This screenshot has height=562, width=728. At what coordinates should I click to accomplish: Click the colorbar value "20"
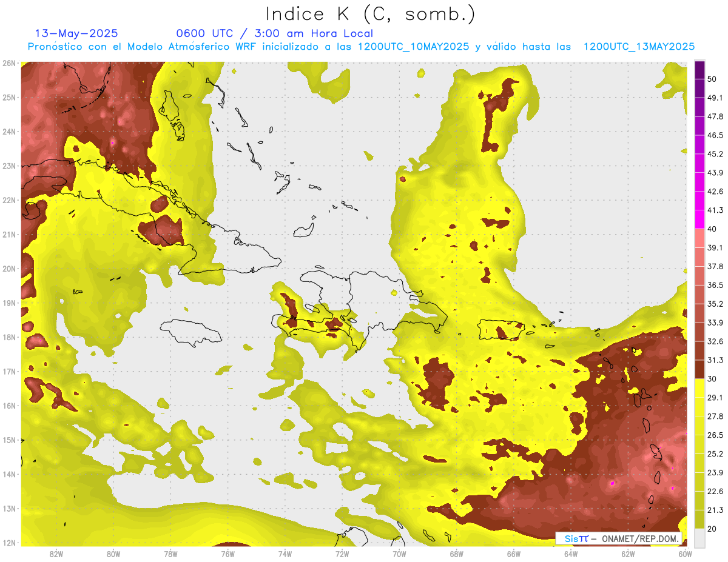click(x=713, y=529)
